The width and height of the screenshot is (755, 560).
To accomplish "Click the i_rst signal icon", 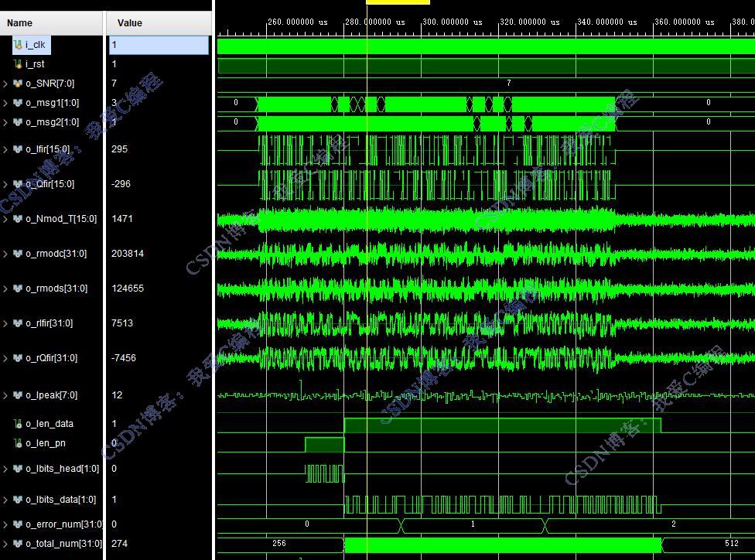I will [x=18, y=64].
